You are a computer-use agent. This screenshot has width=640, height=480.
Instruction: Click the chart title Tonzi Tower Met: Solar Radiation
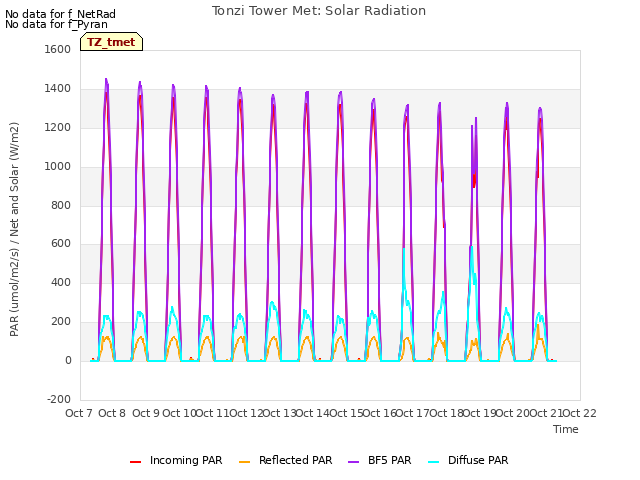319,11
